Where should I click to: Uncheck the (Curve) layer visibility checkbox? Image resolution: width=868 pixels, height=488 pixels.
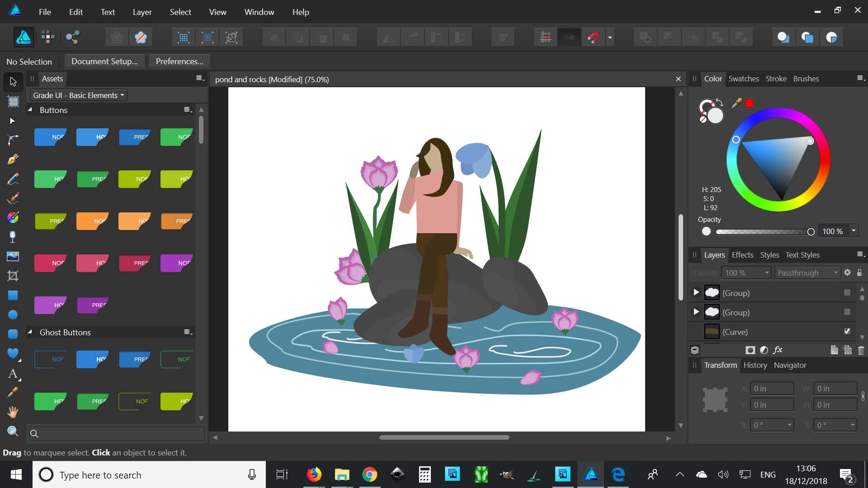pyautogui.click(x=848, y=331)
